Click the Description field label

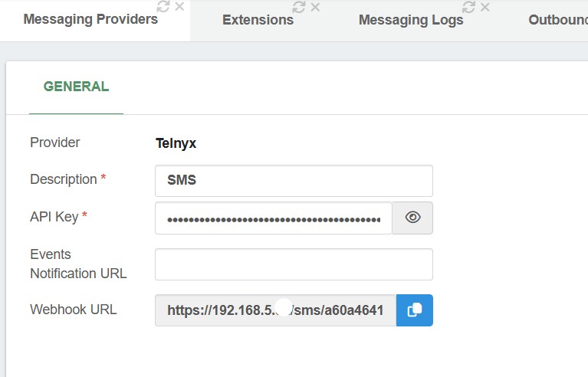coord(63,179)
